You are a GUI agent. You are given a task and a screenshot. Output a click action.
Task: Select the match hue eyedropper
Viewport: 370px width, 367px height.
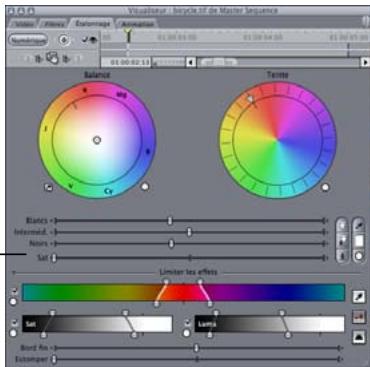click(x=359, y=226)
